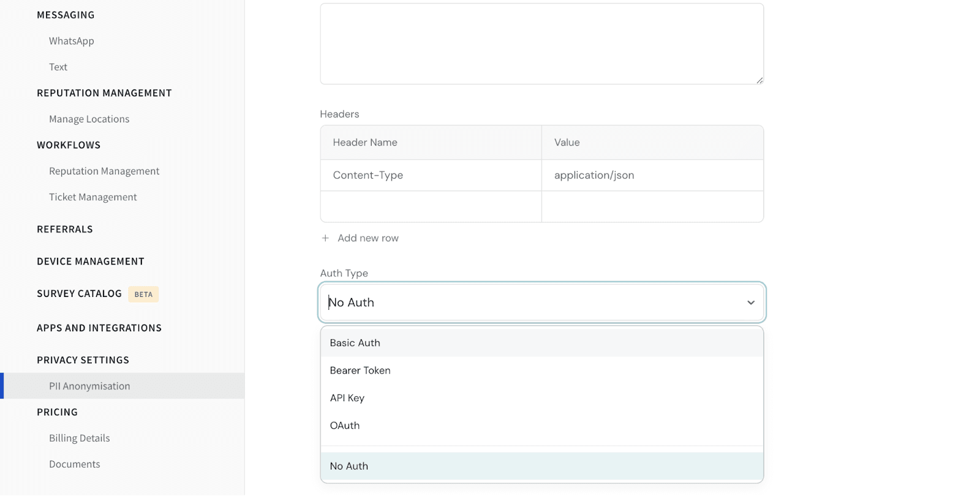Select API Key auth type option
Image resolution: width=980 pixels, height=496 pixels.
point(347,398)
